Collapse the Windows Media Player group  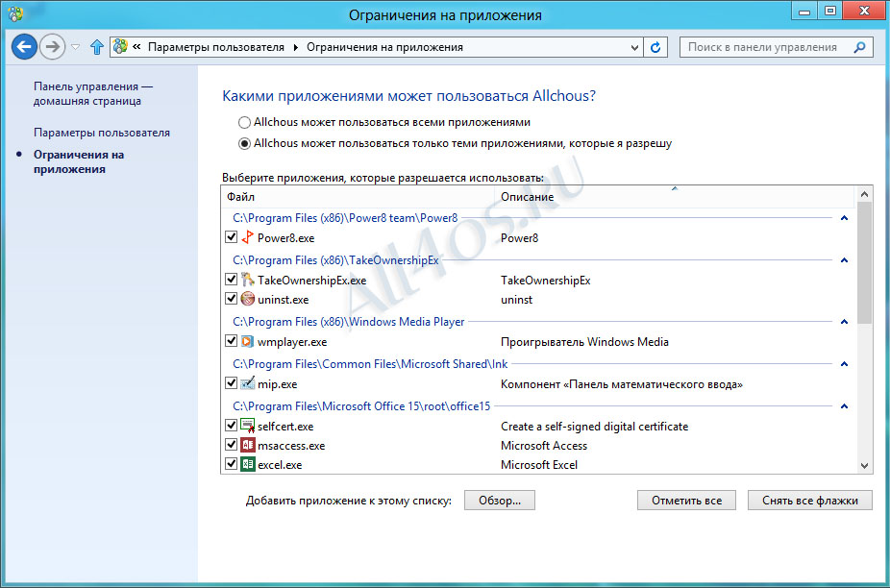844,322
